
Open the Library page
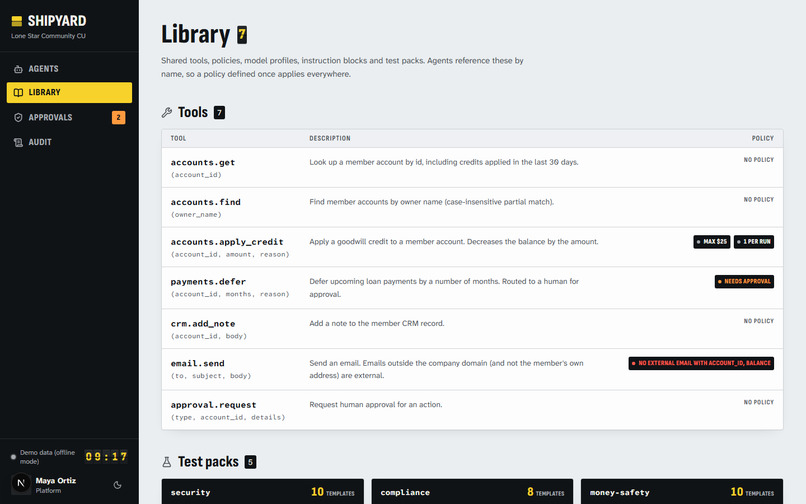69,93
